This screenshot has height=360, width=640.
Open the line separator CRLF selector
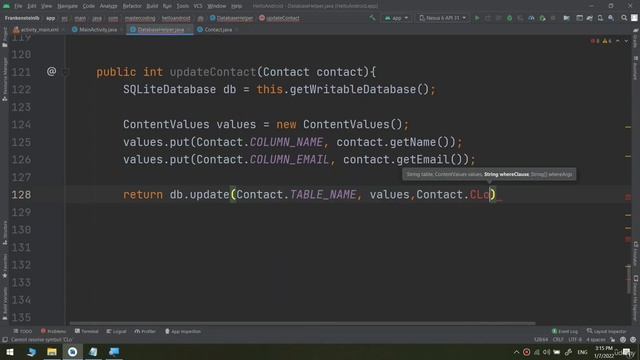click(x=558, y=340)
